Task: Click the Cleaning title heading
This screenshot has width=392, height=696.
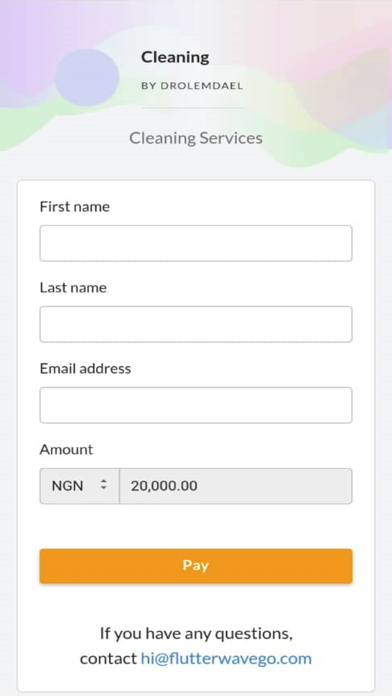Action: pyautogui.click(x=175, y=57)
